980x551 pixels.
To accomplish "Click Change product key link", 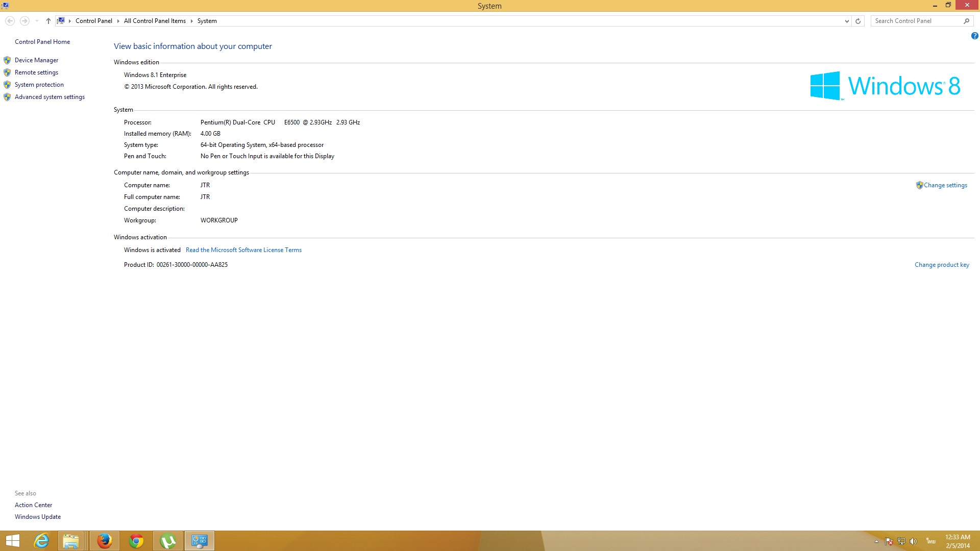I will (941, 265).
